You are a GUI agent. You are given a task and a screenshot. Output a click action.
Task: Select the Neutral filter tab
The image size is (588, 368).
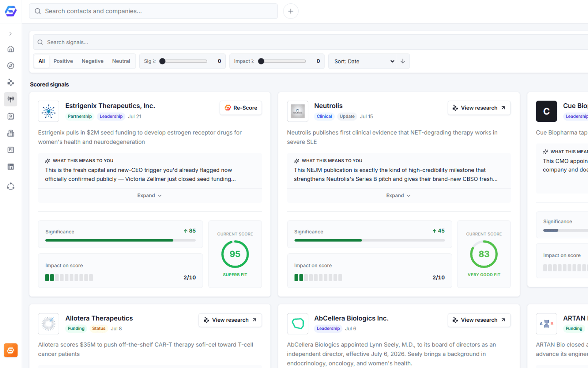pos(121,61)
